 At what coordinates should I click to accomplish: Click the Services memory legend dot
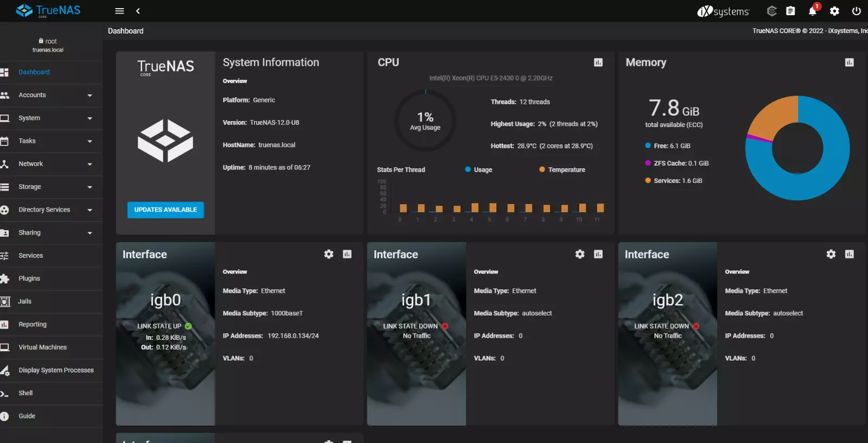[648, 180]
